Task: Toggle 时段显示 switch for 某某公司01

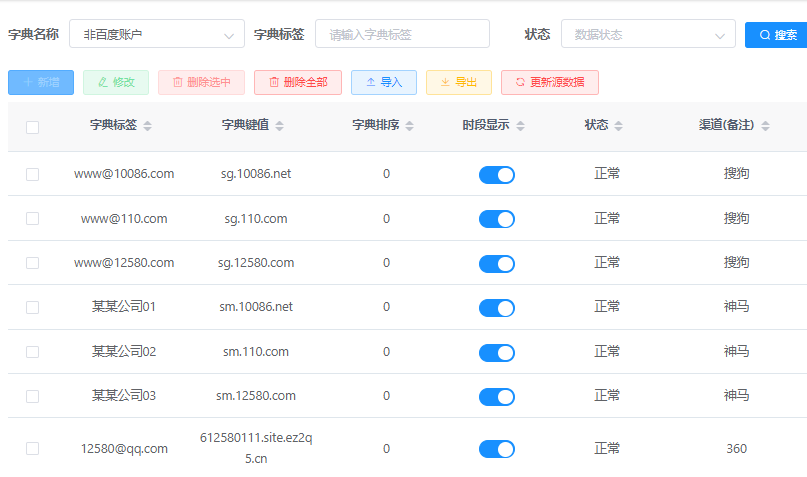Action: pyautogui.click(x=497, y=308)
